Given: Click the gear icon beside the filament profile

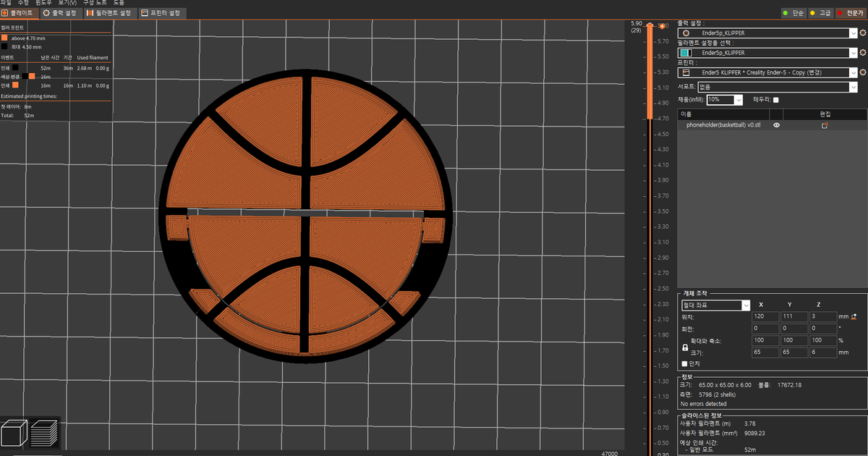Looking at the screenshot, I should click(861, 52).
